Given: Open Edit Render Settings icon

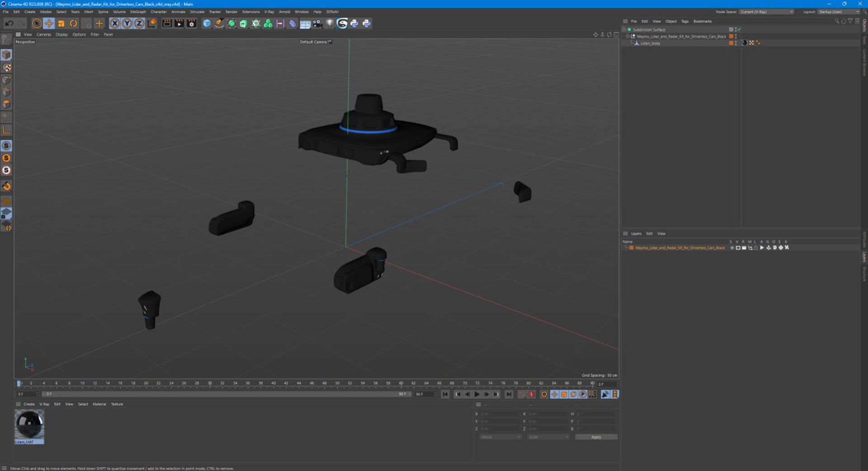Looking at the screenshot, I should (x=192, y=24).
